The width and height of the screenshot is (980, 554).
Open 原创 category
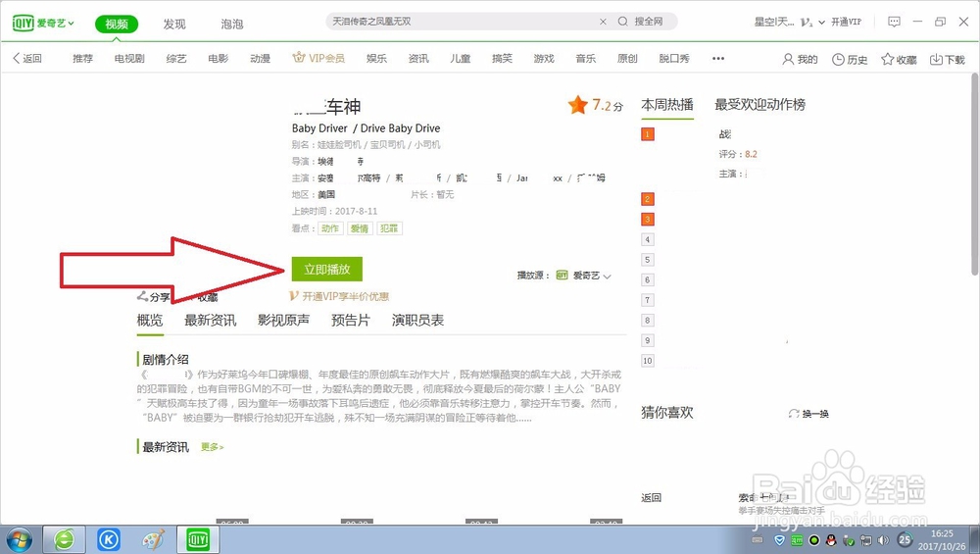click(627, 58)
